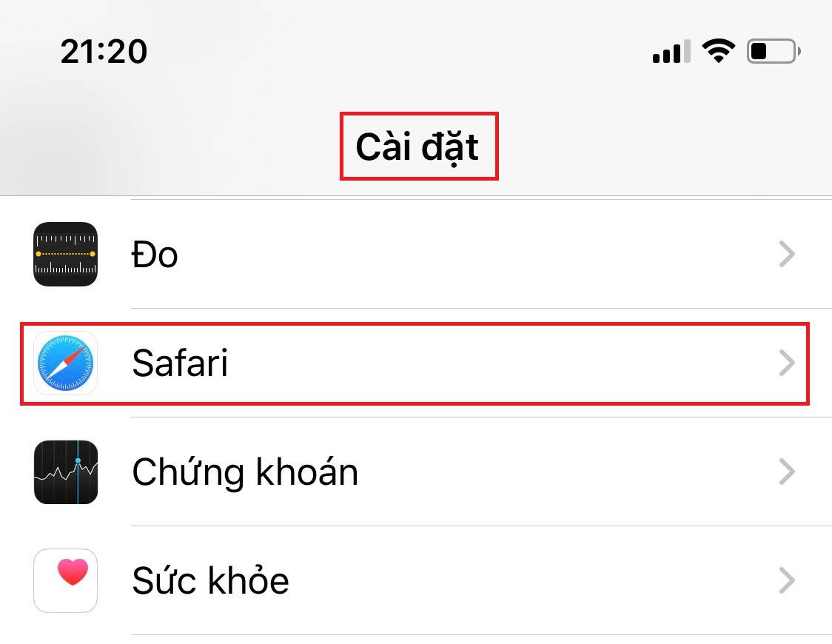The width and height of the screenshot is (832, 644).
Task: Expand Chứng khoán with its disclosure chevron
Action: pyautogui.click(x=787, y=472)
